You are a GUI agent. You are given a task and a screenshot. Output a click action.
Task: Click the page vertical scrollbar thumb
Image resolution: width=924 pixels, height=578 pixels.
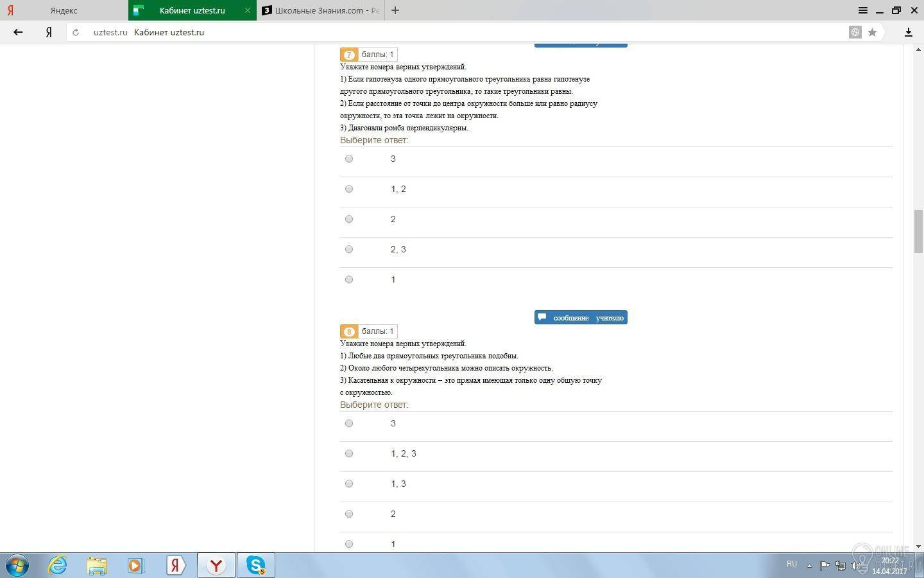point(918,231)
